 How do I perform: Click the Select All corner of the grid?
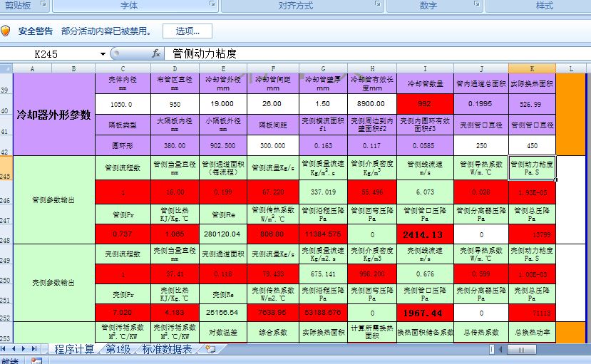[6, 68]
